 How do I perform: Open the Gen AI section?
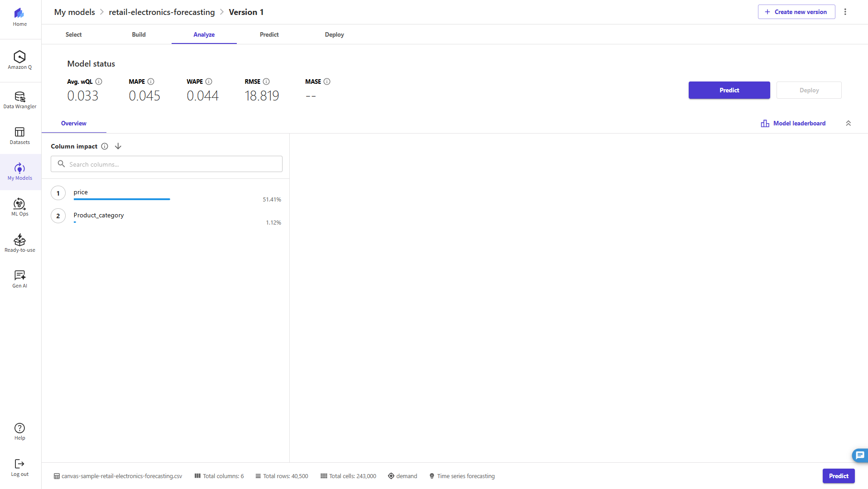click(19, 278)
